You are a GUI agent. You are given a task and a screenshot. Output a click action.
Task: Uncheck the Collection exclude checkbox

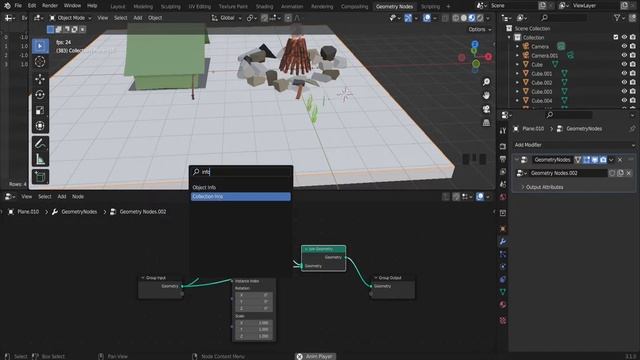tap(616, 37)
